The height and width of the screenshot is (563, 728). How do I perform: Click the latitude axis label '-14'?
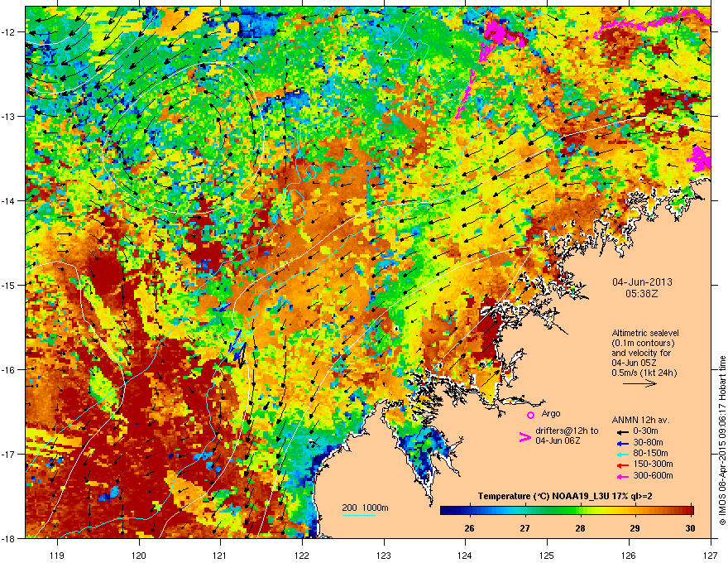click(8, 200)
